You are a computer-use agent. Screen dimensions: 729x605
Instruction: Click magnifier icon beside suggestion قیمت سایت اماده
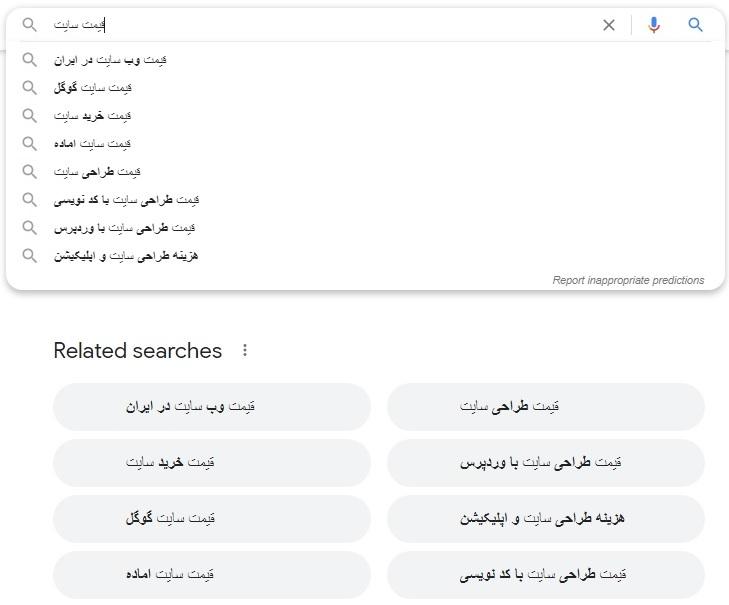pyautogui.click(x=29, y=143)
